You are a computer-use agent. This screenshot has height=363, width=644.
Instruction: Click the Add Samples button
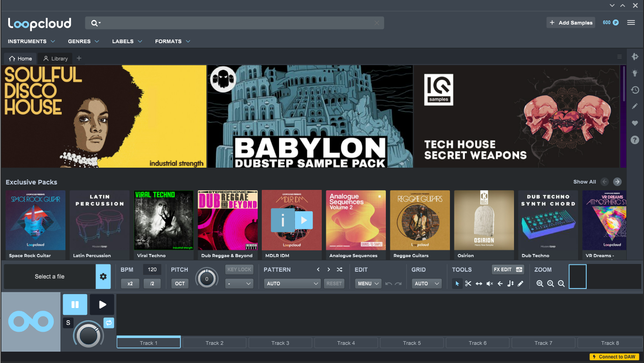[x=571, y=23]
